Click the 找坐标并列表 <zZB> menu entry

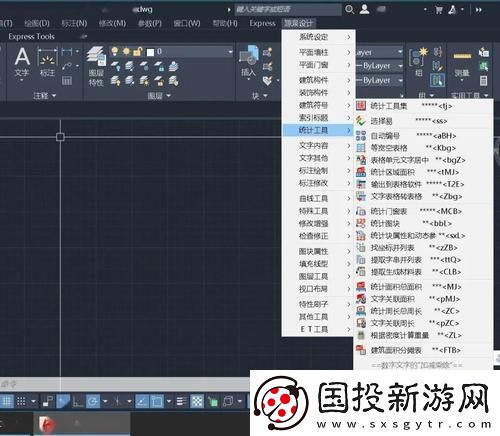click(423, 248)
